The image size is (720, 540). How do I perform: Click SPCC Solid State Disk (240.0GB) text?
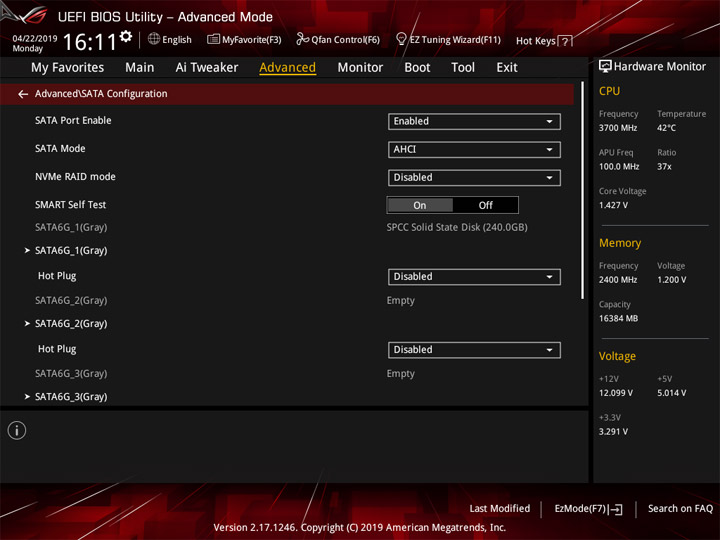[457, 227]
